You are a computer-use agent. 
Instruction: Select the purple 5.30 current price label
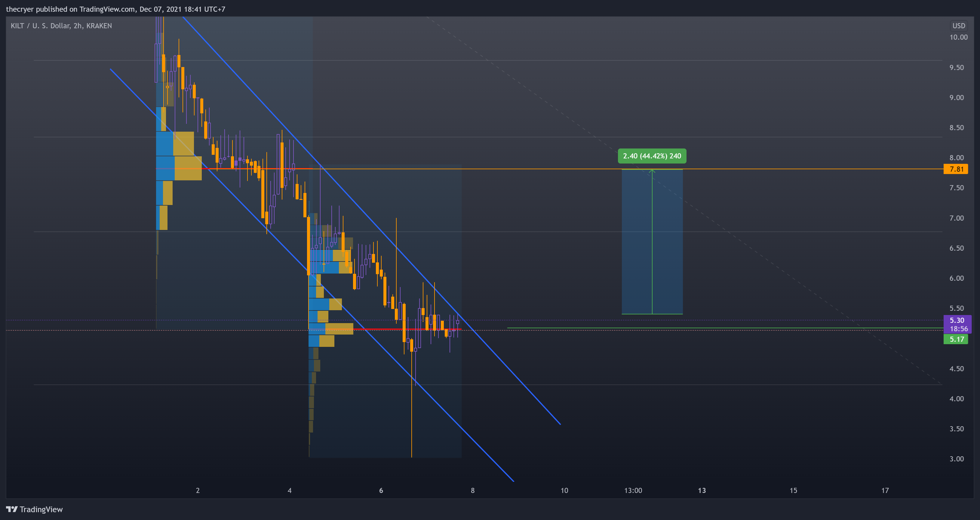point(957,320)
